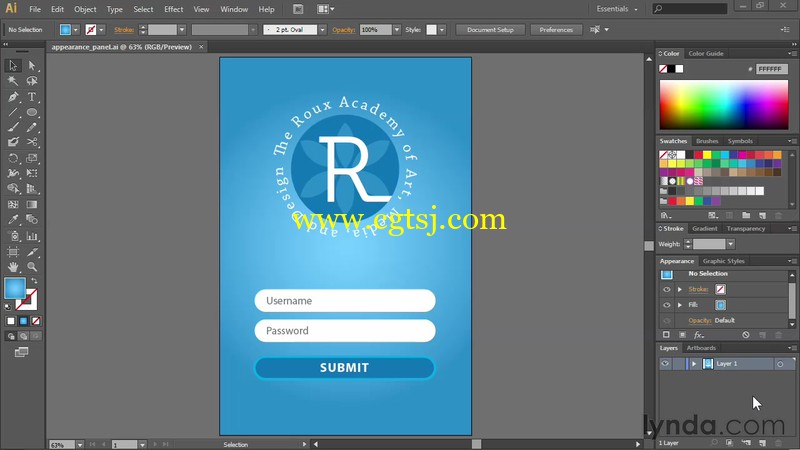Click Opacity link in control bar

pos(343,30)
